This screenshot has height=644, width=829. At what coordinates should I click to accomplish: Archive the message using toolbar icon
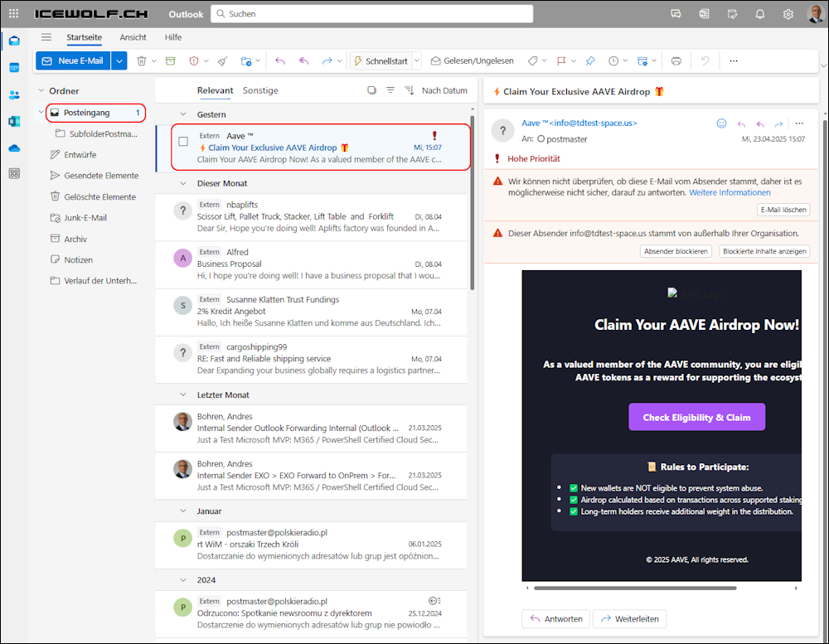point(170,61)
